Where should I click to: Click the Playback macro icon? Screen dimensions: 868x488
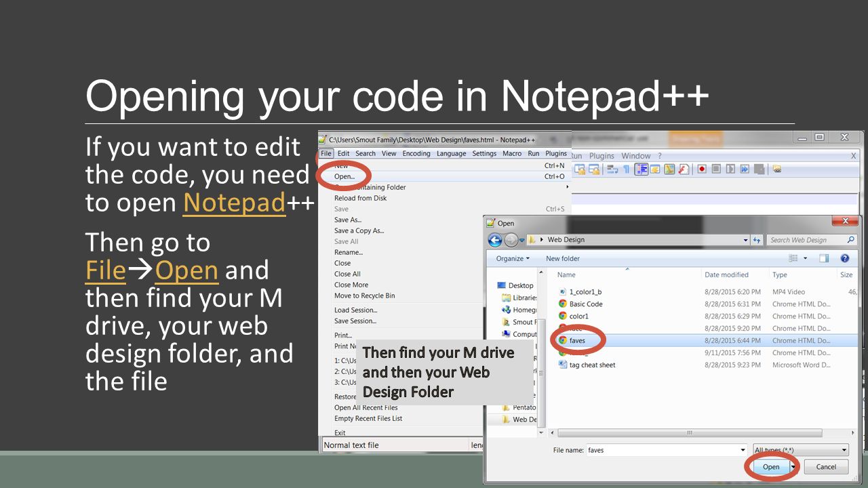coord(730,169)
